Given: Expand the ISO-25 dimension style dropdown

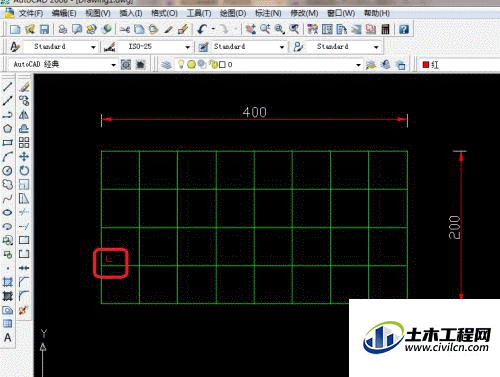Looking at the screenshot, I should pos(187,47).
